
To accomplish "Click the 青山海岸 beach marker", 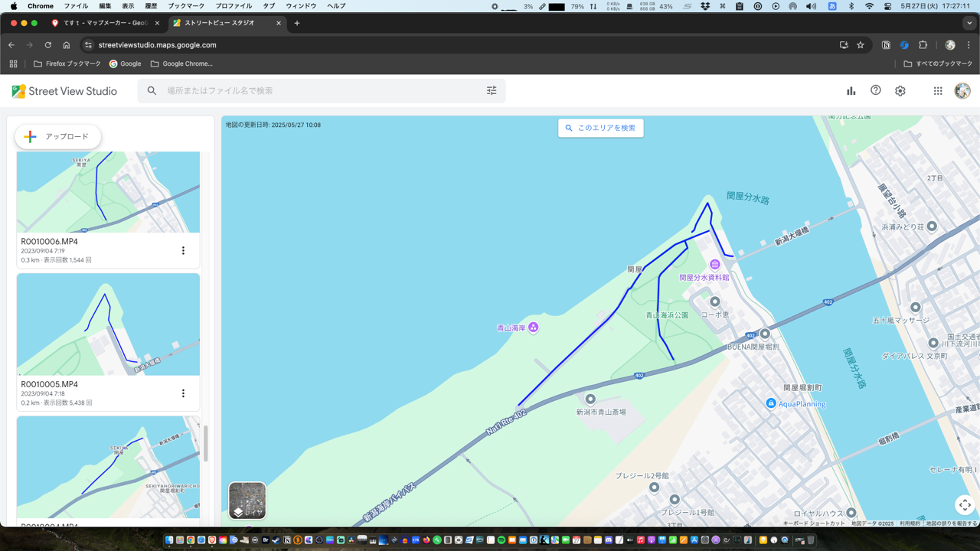I will pos(533,328).
